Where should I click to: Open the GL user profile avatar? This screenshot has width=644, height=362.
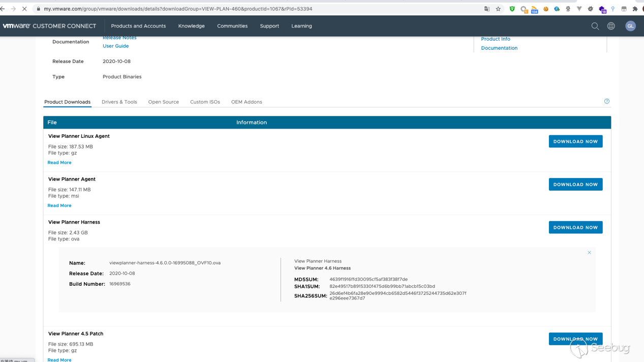pos(630,26)
